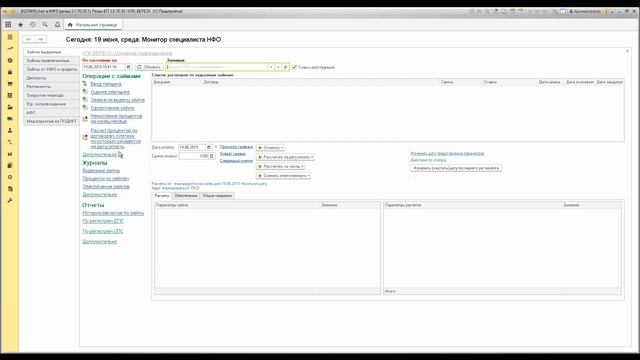Click the shopping cart icon in yellow sidebar

10,84
